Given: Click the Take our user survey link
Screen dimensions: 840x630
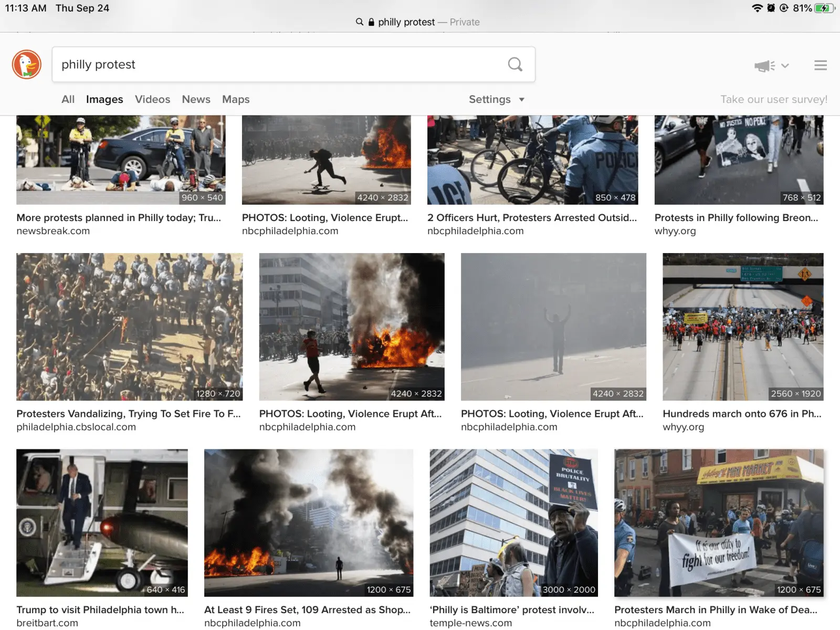Looking at the screenshot, I should coord(773,99).
